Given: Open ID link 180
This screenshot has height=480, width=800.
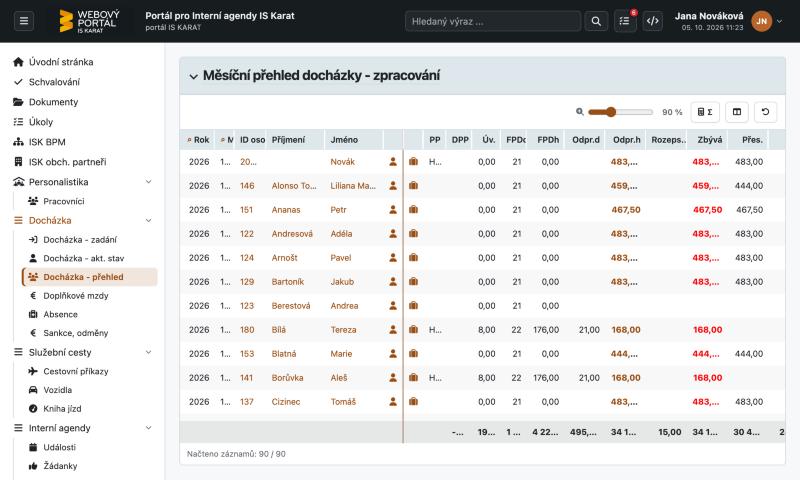Looking at the screenshot, I should tap(247, 330).
